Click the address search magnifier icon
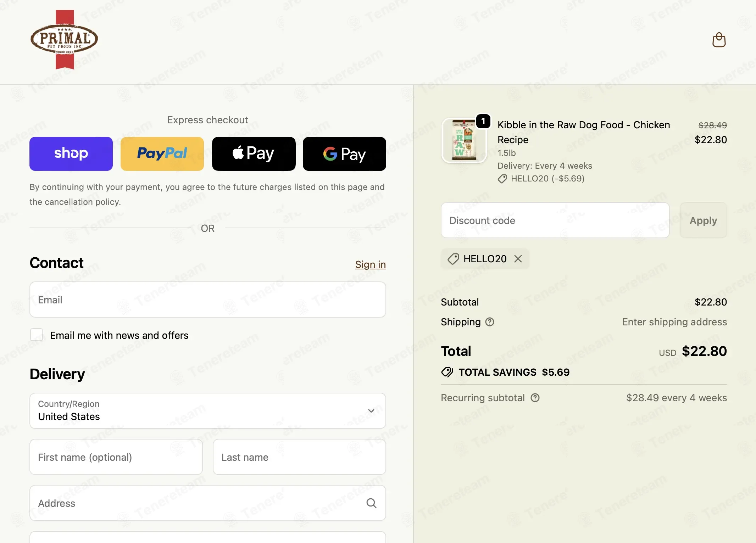Image resolution: width=756 pixels, height=543 pixels. tap(371, 503)
